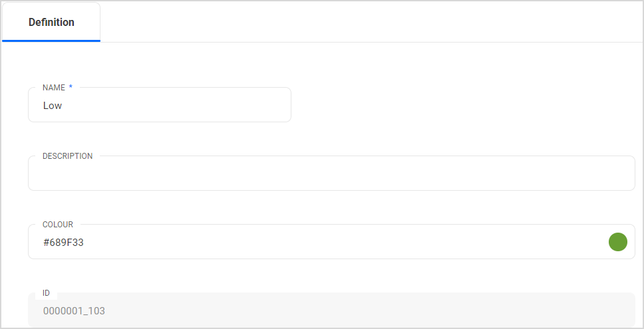Screen dimensions: 644x329
Task: Click the 0000001_103 ID value
Action: [74, 310]
